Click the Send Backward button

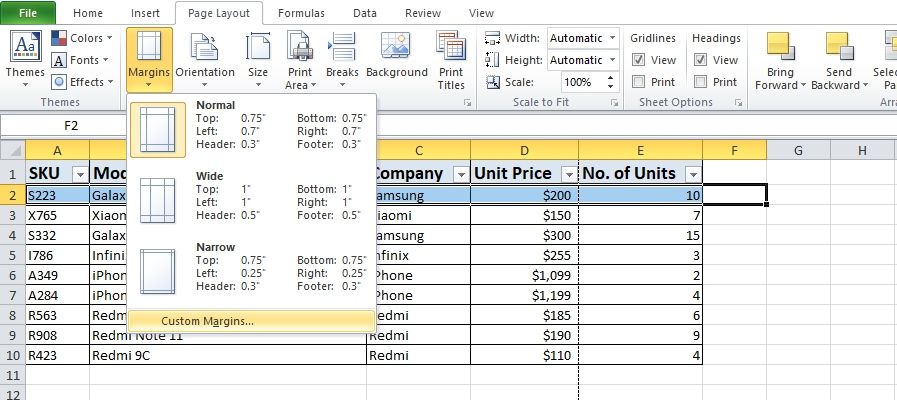(839, 60)
